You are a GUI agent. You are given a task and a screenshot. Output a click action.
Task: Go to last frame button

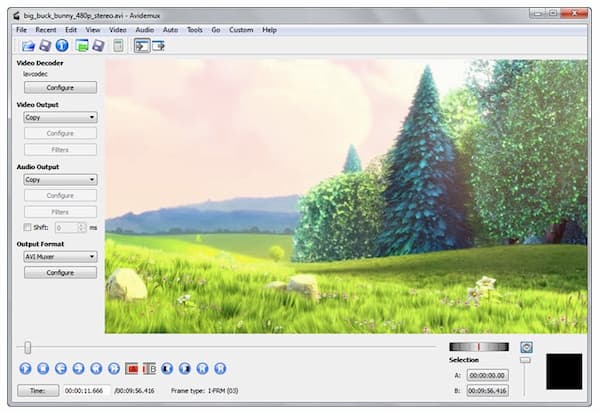220,368
